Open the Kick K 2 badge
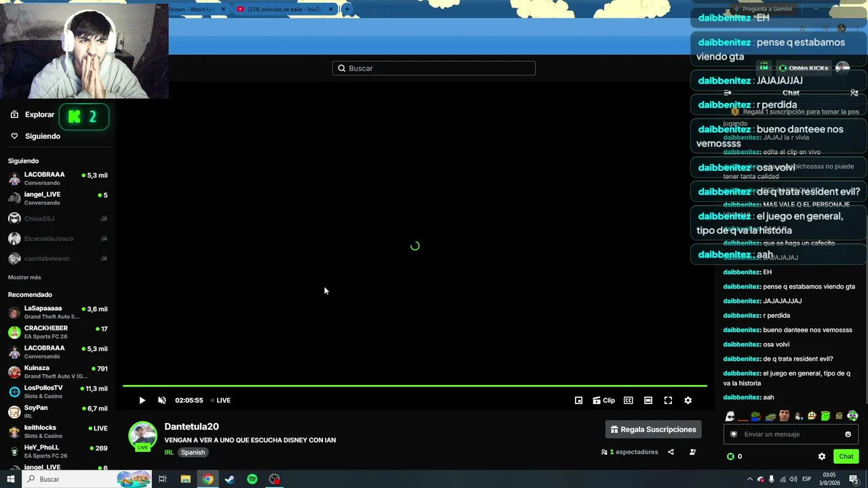The image size is (868, 488). tap(84, 117)
